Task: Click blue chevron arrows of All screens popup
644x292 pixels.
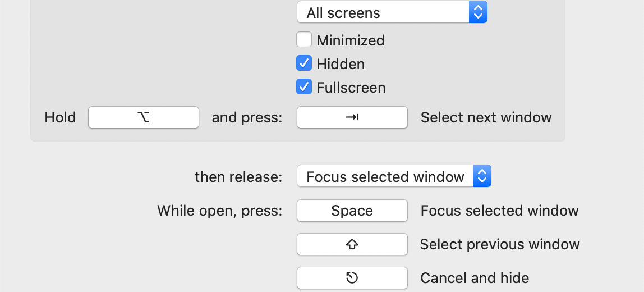Action: point(478,13)
